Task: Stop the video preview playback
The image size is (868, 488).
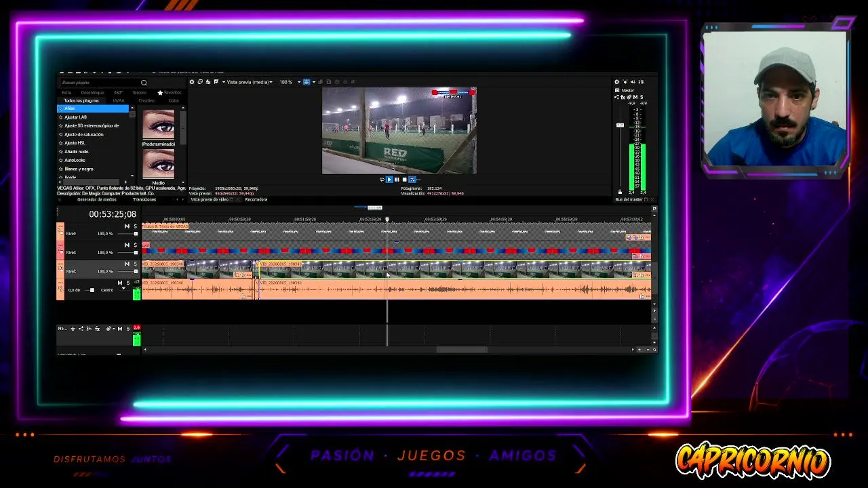Action: tap(404, 180)
